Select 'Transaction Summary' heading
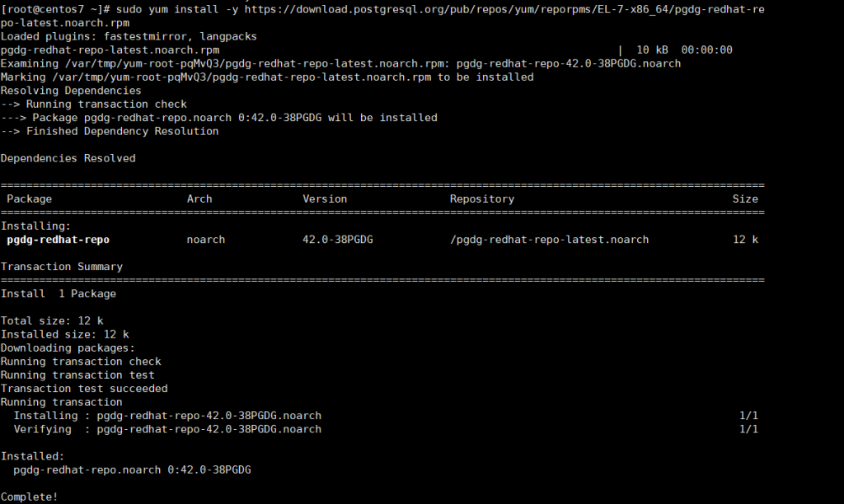The image size is (844, 504). click(61, 267)
